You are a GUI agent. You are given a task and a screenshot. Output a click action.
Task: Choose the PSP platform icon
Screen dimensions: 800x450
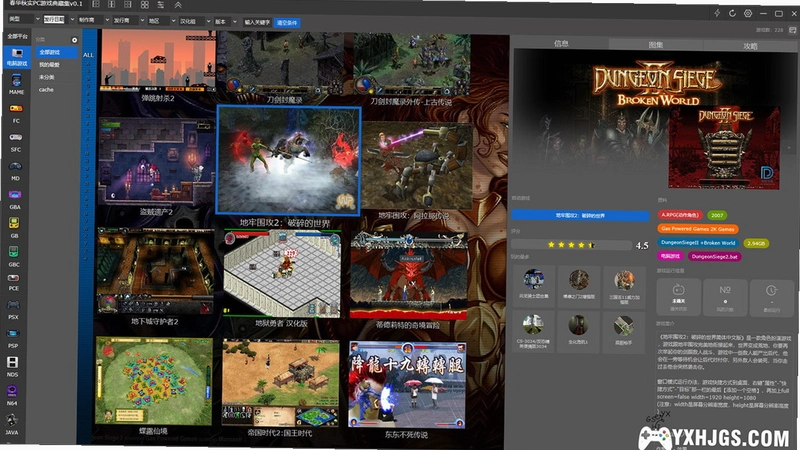13,337
